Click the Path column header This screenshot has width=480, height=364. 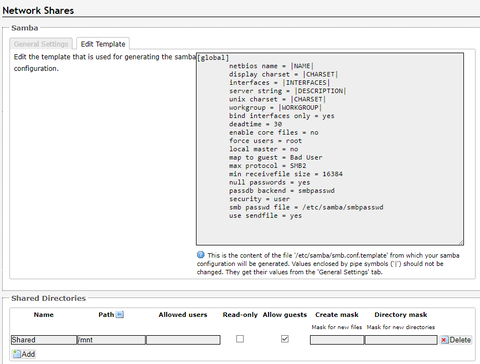pos(106,314)
